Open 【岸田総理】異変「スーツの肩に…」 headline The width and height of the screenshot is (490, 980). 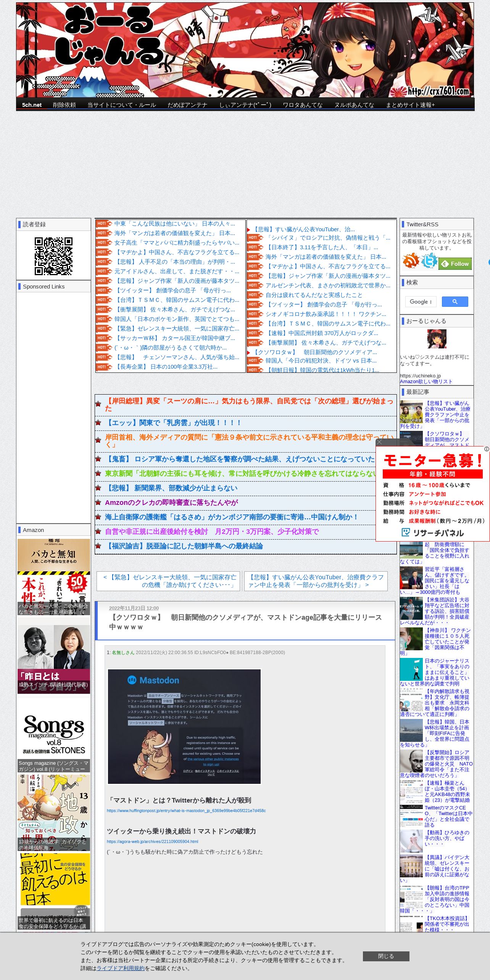coord(249,405)
